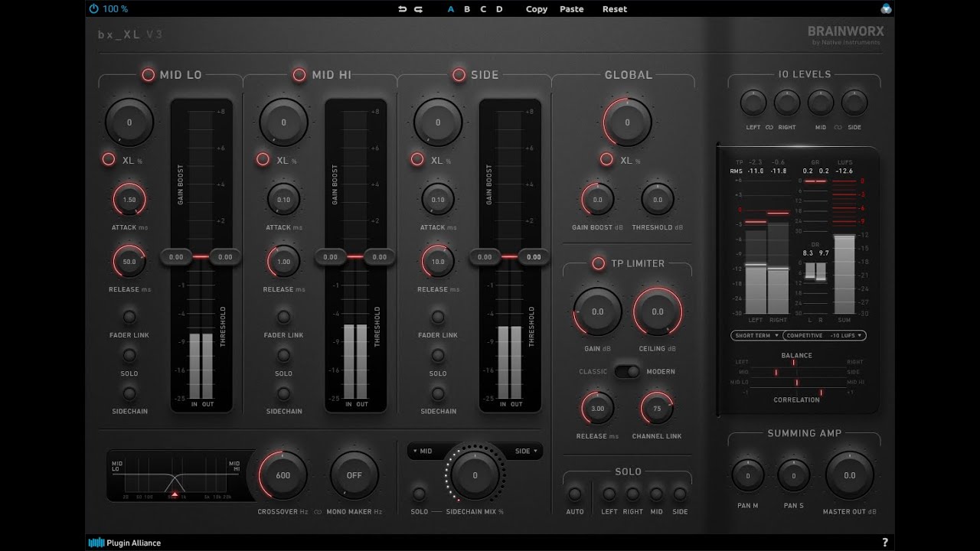Click the Master Out dB knob
The width and height of the screenshot is (980, 551).
849,475
